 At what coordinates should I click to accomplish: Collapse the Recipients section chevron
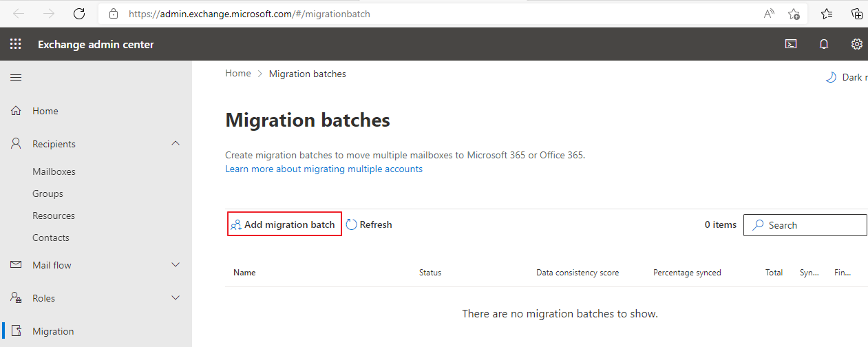coord(176,143)
